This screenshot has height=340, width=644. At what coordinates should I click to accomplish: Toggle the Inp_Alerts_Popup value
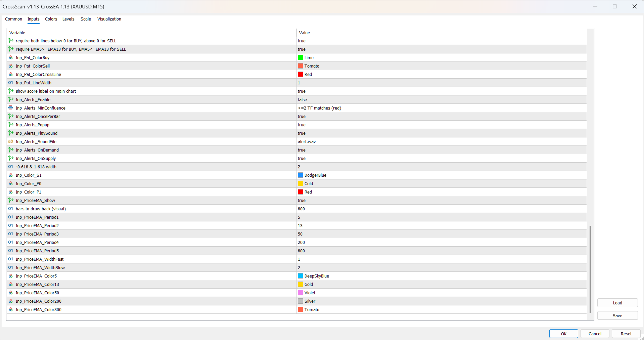click(441, 125)
